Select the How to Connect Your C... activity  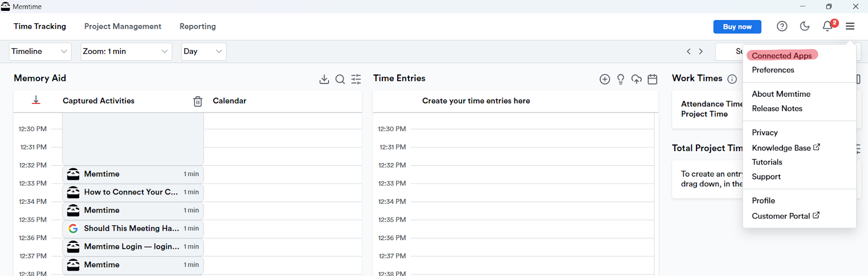[x=133, y=192]
